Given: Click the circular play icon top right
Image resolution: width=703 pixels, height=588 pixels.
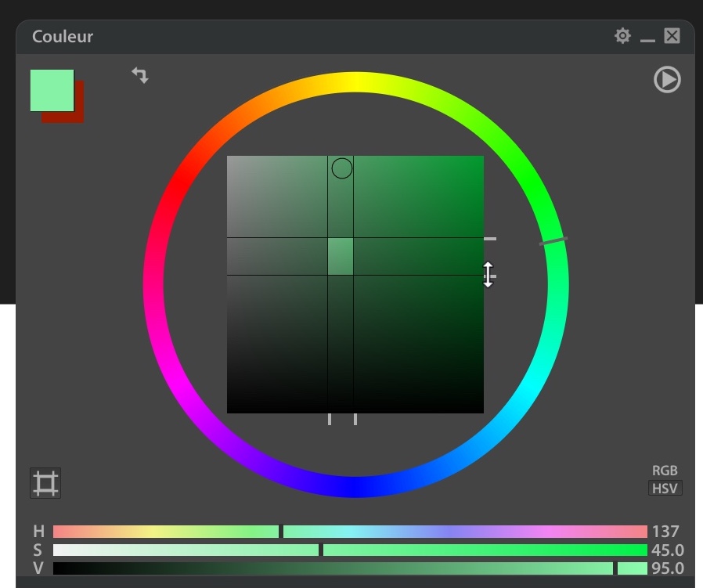Looking at the screenshot, I should pos(667,80).
